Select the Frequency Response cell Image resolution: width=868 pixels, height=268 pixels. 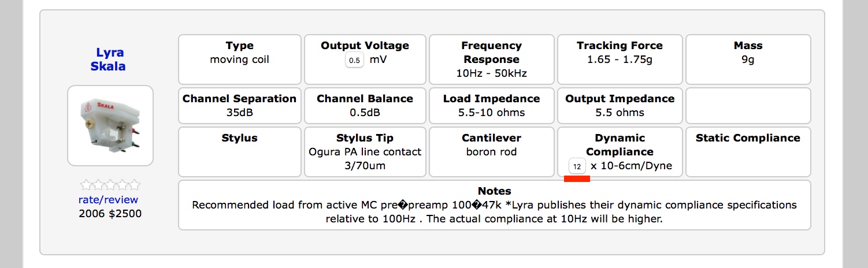(491, 59)
